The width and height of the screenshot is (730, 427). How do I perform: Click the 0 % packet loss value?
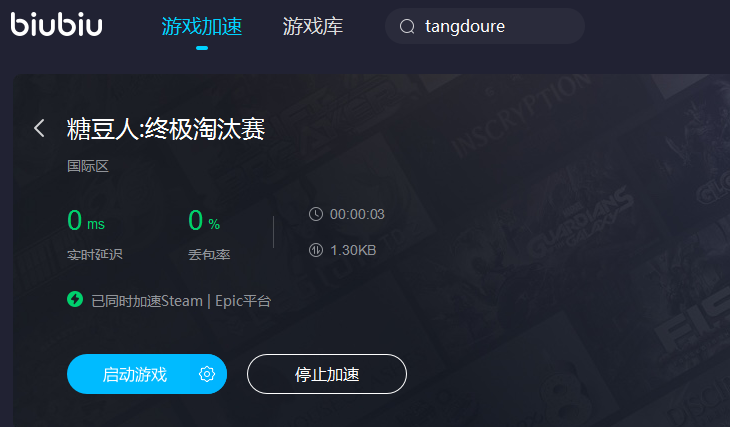click(204, 220)
